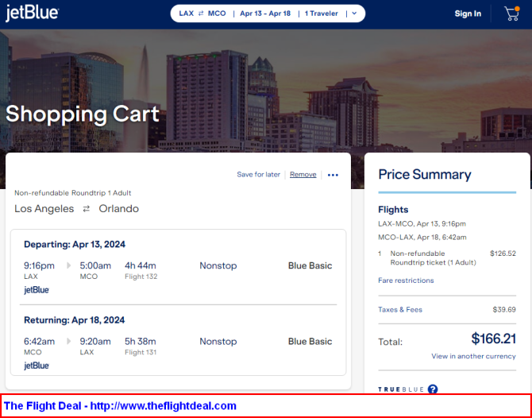Click LAX-MCO, Apr 13, 9:16pm summary line

(422, 224)
